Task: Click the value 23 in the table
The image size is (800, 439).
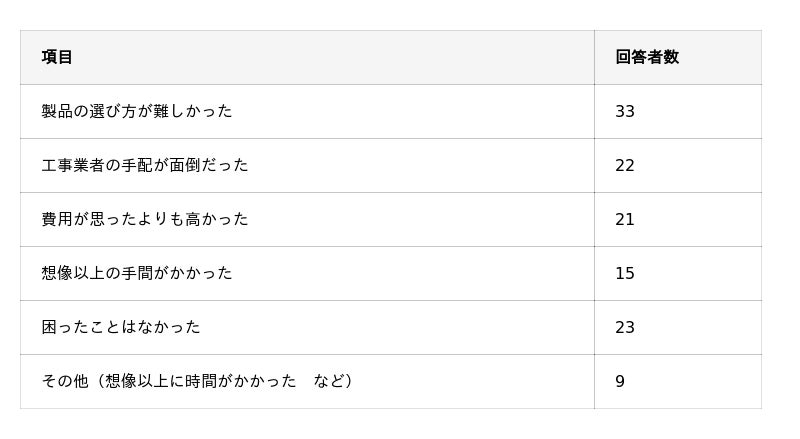Action: (x=625, y=327)
